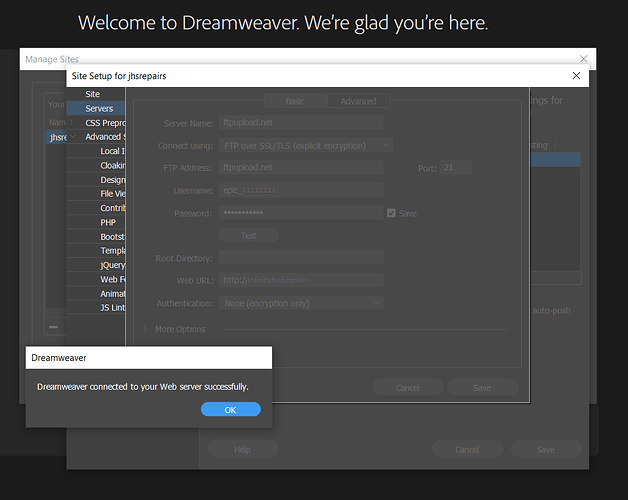
Task: Open the JS Lint settings
Action: [x=113, y=308]
